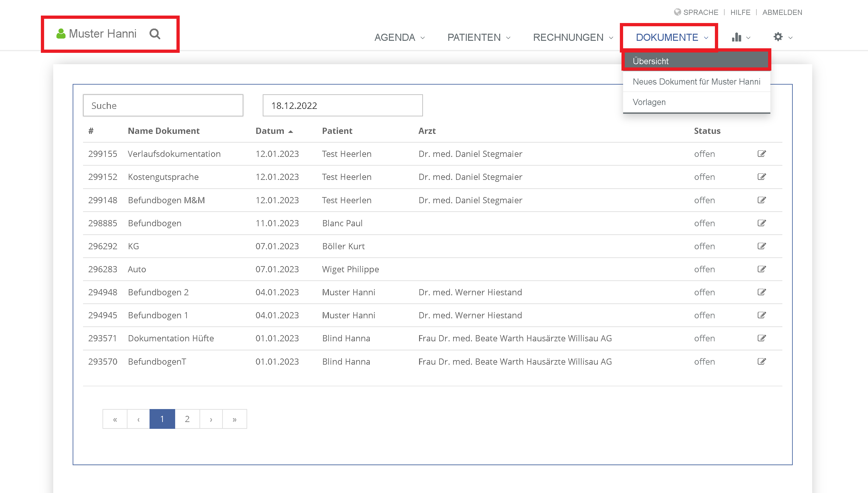Viewport: 868px width, 493px height.
Task: Click the Befundbogen M&M document name
Action: [x=166, y=200]
